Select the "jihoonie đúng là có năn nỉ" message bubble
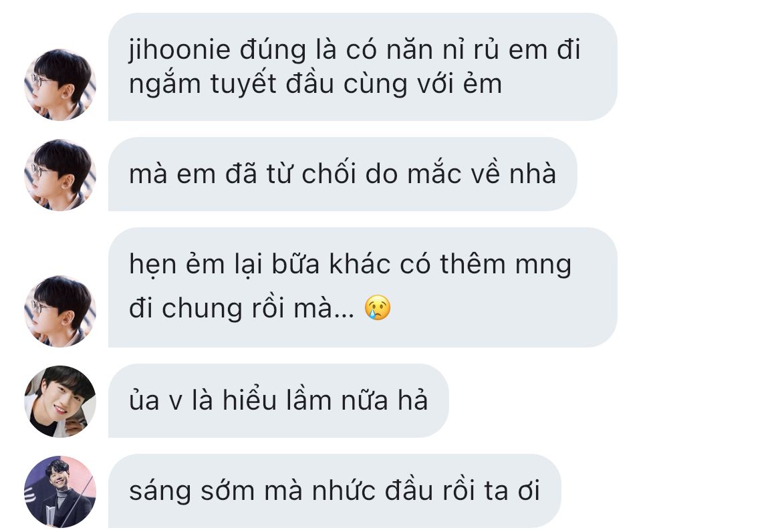The height and width of the screenshot is (532, 782). pyautogui.click(x=363, y=67)
